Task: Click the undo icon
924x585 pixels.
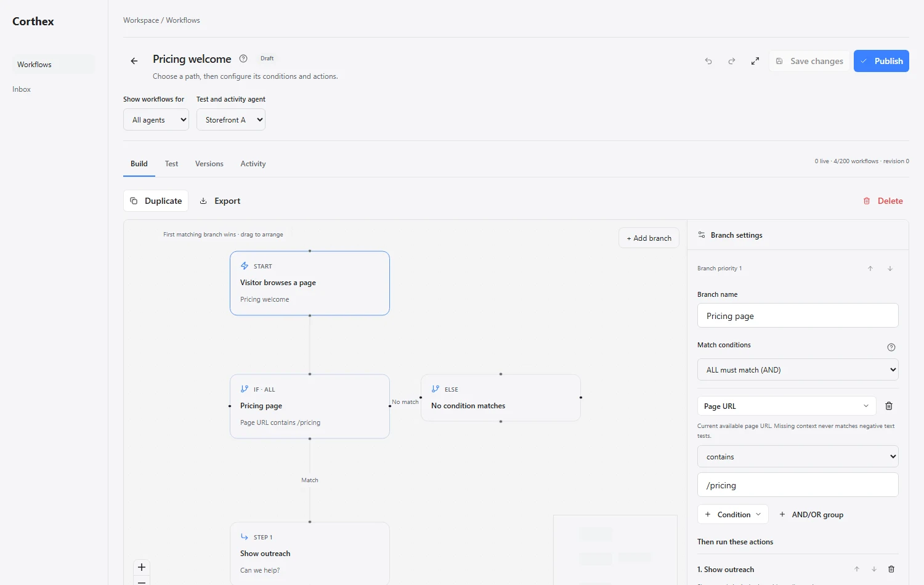Action: [708, 61]
